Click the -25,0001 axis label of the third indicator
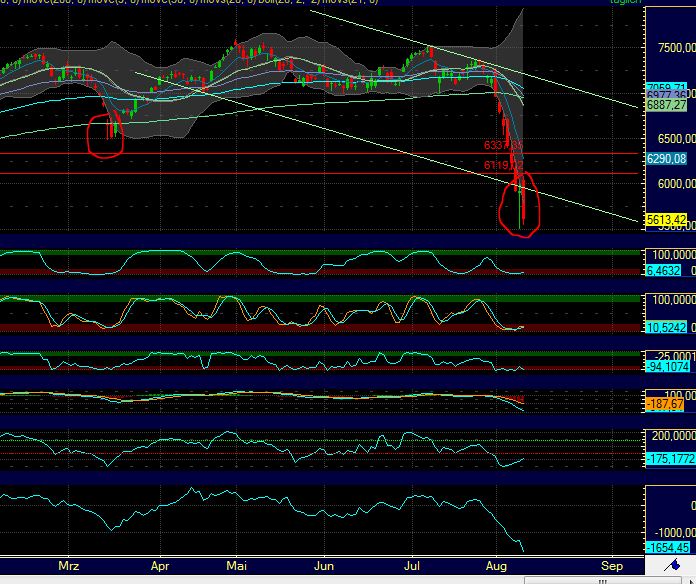Viewport: 696px width, 584px height. (x=673, y=356)
